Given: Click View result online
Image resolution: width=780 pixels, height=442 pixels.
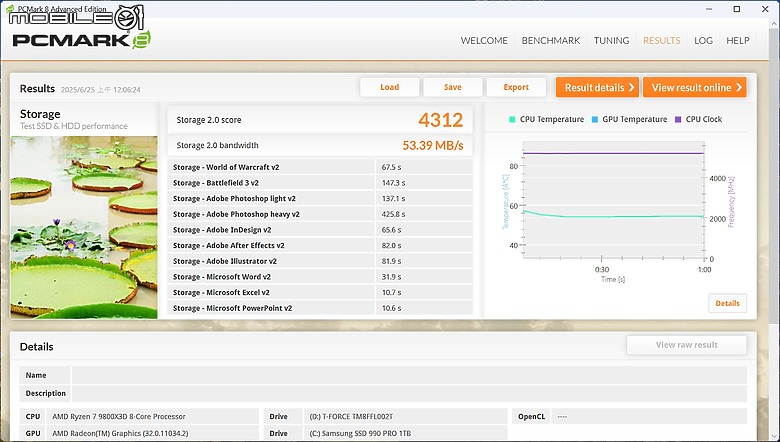Looking at the screenshot, I should click(x=695, y=88).
